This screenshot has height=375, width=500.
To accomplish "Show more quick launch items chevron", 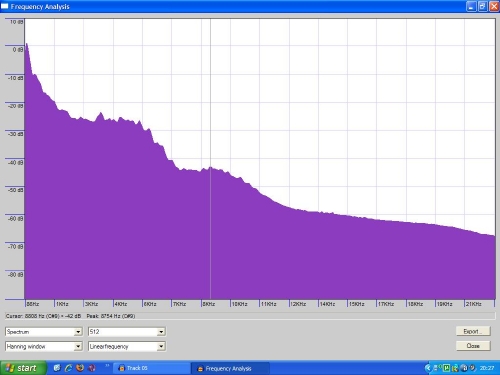I will point(107,366).
